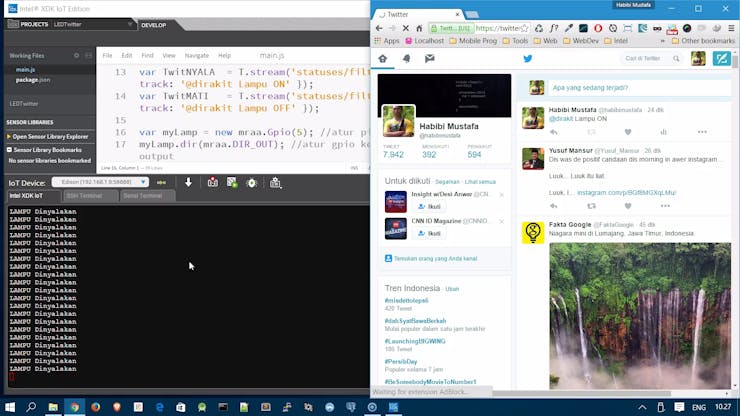Screen dimensions: 740x416
Task: Click the Chrome back arrow
Action: pyautogui.click(x=379, y=28)
